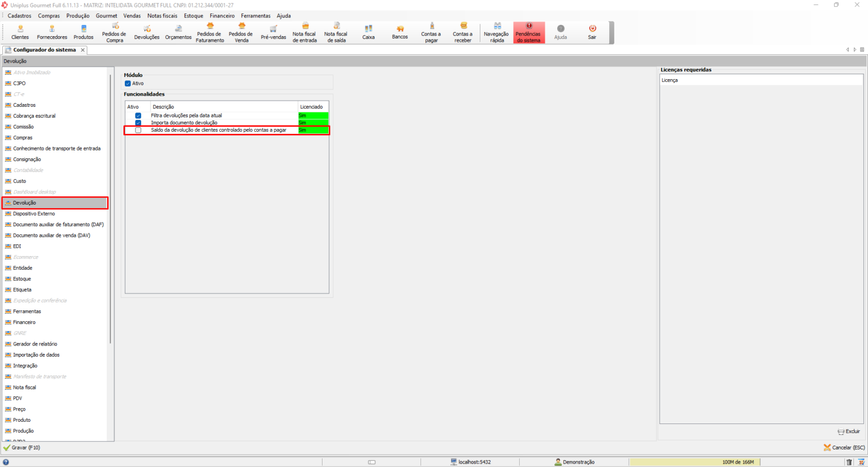Screen dimensions: 868x467
Task: Click Cancelar (ESC) button
Action: click(x=844, y=448)
